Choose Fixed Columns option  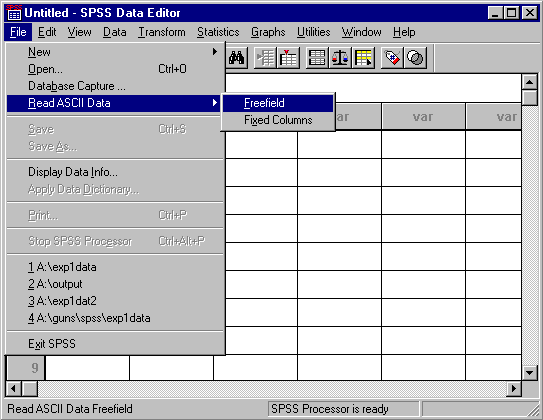pyautogui.click(x=278, y=120)
